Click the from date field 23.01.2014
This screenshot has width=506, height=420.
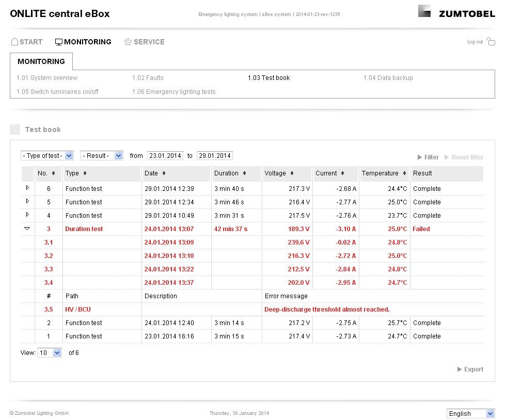point(165,155)
